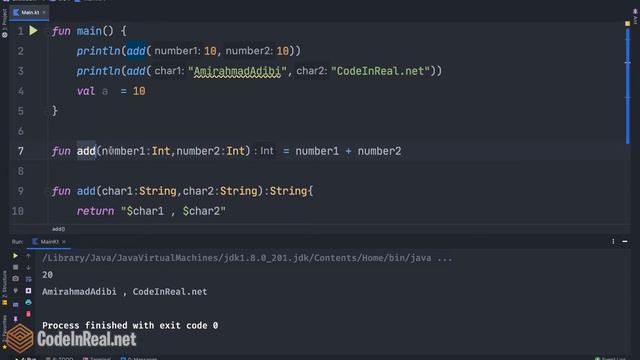Viewport: 640px width, 360px height.
Task: Close the MainKt run tab
Action: [64, 242]
